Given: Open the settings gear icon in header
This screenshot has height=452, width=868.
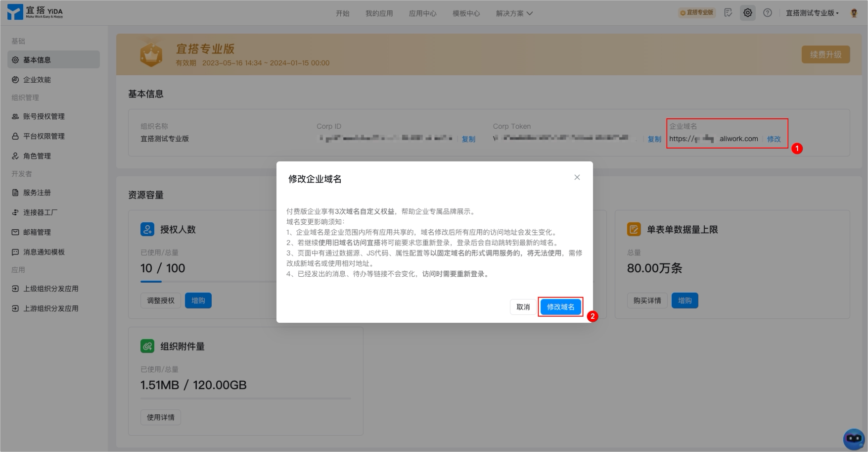Looking at the screenshot, I should pyautogui.click(x=747, y=13).
